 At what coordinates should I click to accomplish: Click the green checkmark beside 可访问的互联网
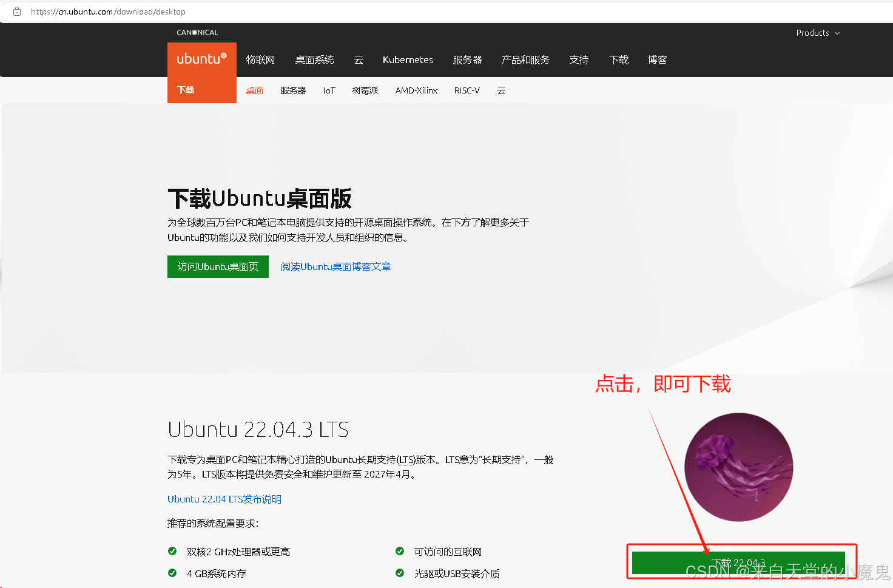point(400,551)
